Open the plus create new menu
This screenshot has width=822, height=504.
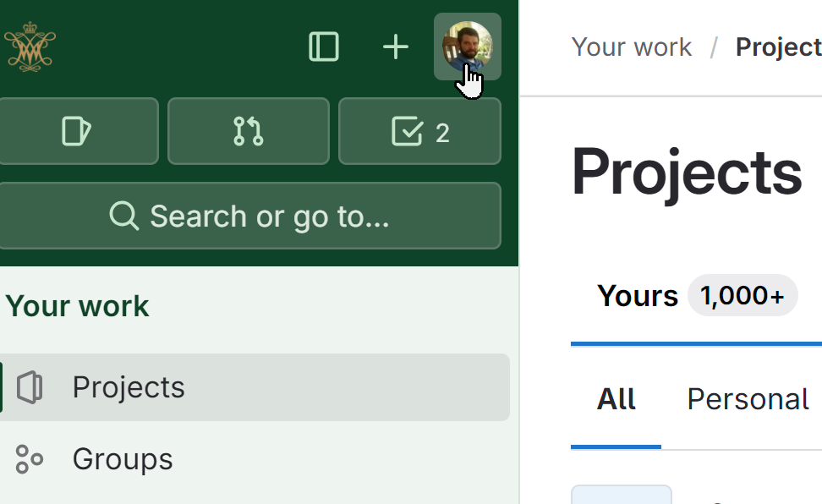tap(396, 47)
